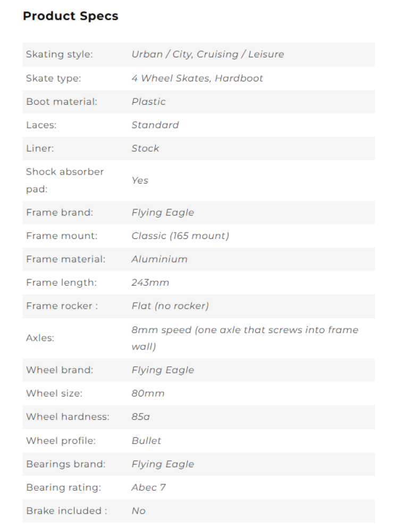Click the Aluminium frame material value

point(159,259)
